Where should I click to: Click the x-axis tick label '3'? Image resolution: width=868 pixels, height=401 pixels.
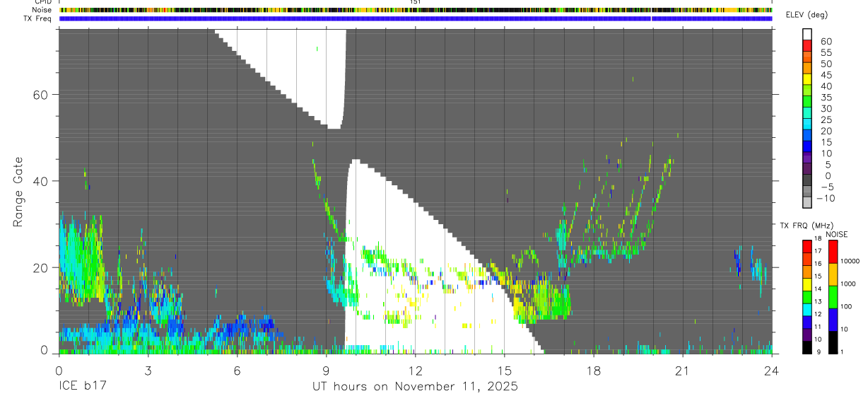[x=147, y=371]
